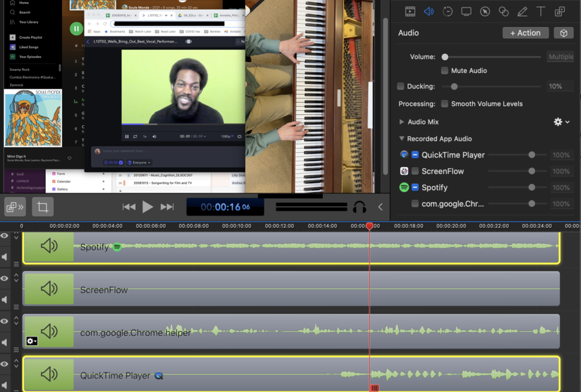This screenshot has height=392, width=581.
Task: Open the gear menu on the Chrome helper clip
Action: coord(32,341)
